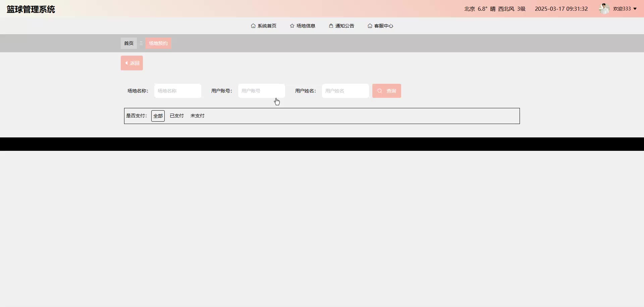Click the 返回 back button
644x307 pixels.
[x=132, y=63]
